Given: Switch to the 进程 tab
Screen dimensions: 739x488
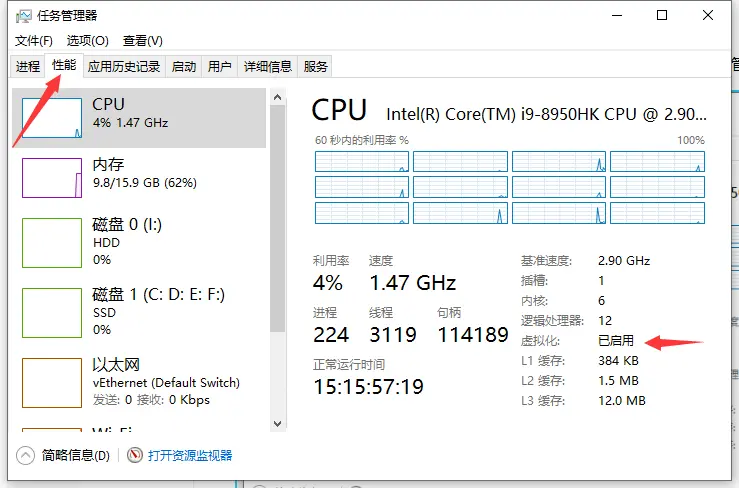Looking at the screenshot, I should [x=27, y=67].
